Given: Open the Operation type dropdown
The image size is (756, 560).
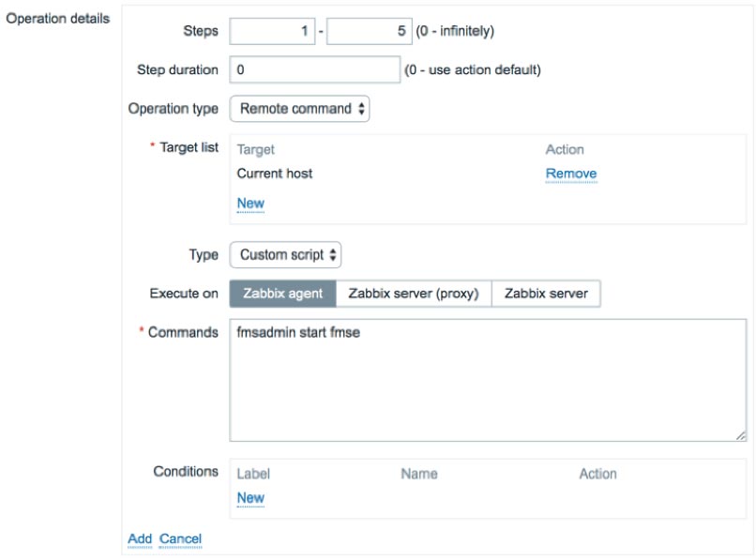Looking at the screenshot, I should click(x=299, y=109).
